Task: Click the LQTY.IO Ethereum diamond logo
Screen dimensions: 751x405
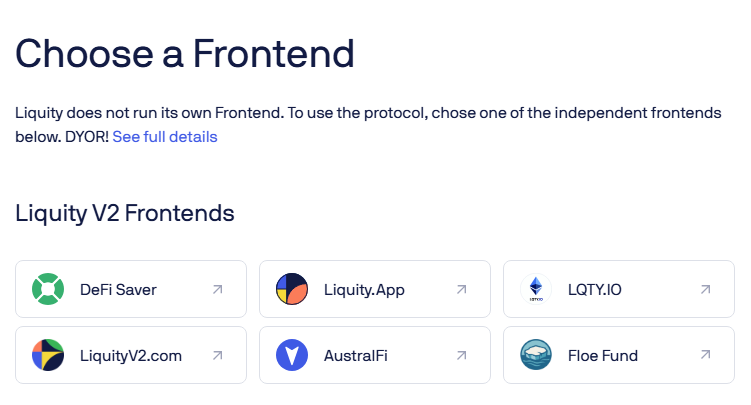Action: click(536, 290)
